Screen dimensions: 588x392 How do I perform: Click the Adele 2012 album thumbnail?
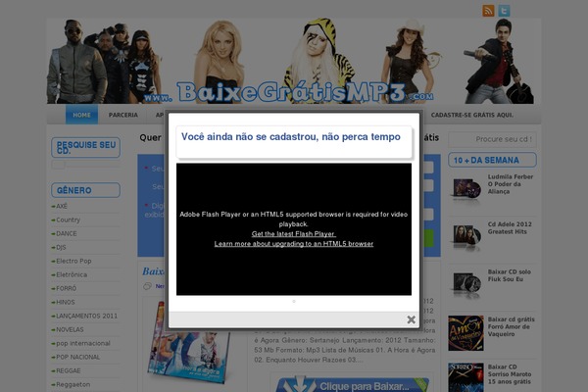[x=466, y=236]
